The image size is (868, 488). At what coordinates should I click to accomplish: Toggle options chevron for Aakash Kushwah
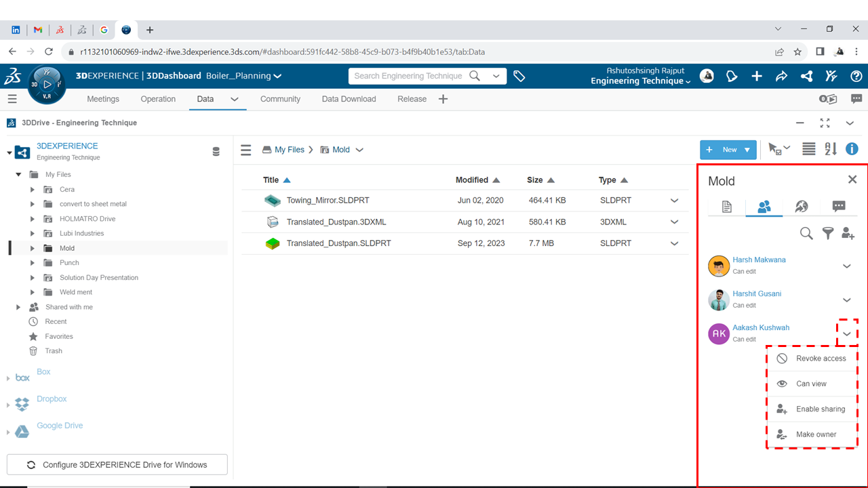coord(847,334)
